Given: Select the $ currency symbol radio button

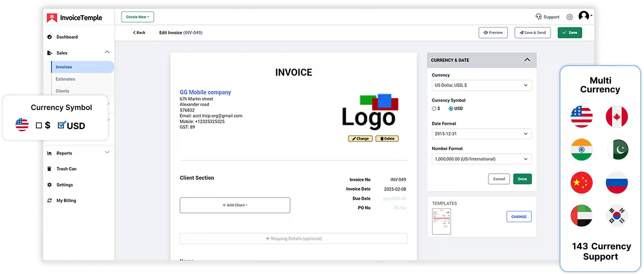Looking at the screenshot, I should pyautogui.click(x=434, y=108).
